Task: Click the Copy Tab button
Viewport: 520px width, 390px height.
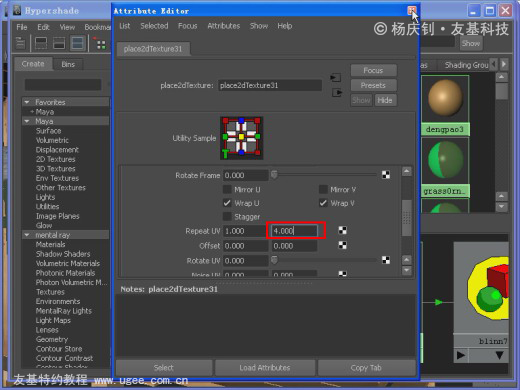Action: click(x=366, y=368)
